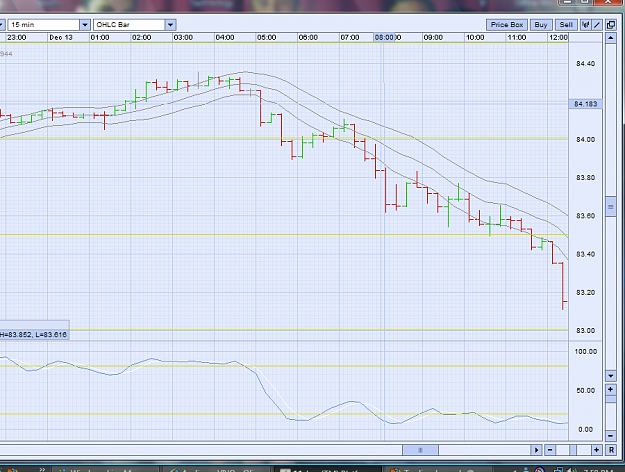The image size is (625, 472).
Task: Click the 23:00 time axis label
Action: pyautogui.click(x=17, y=37)
